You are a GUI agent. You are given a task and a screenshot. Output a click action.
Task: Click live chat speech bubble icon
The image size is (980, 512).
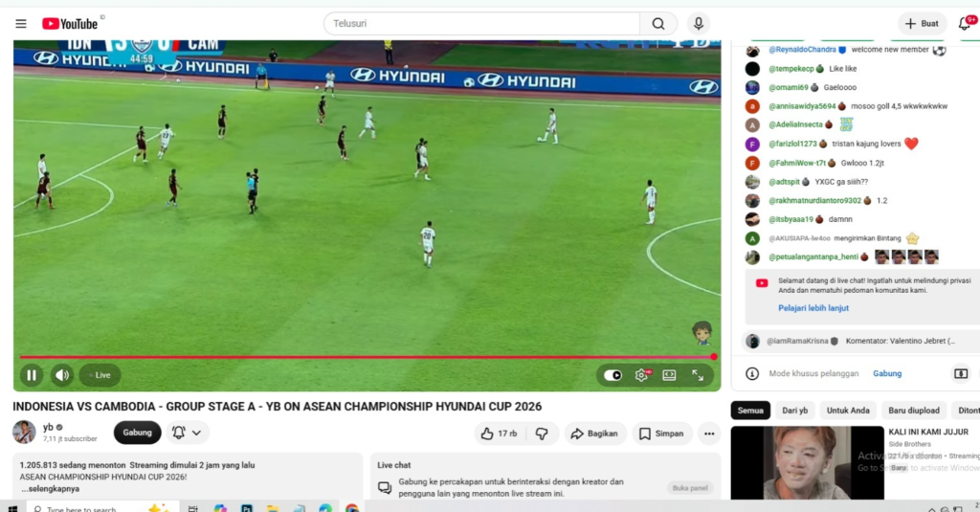[385, 488]
